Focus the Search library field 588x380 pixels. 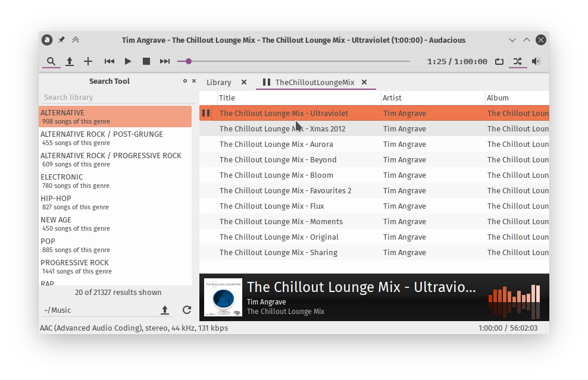coord(118,98)
